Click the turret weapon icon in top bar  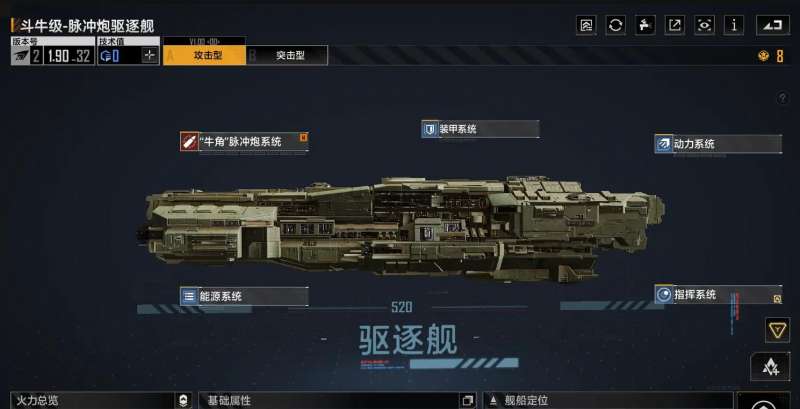(645, 25)
